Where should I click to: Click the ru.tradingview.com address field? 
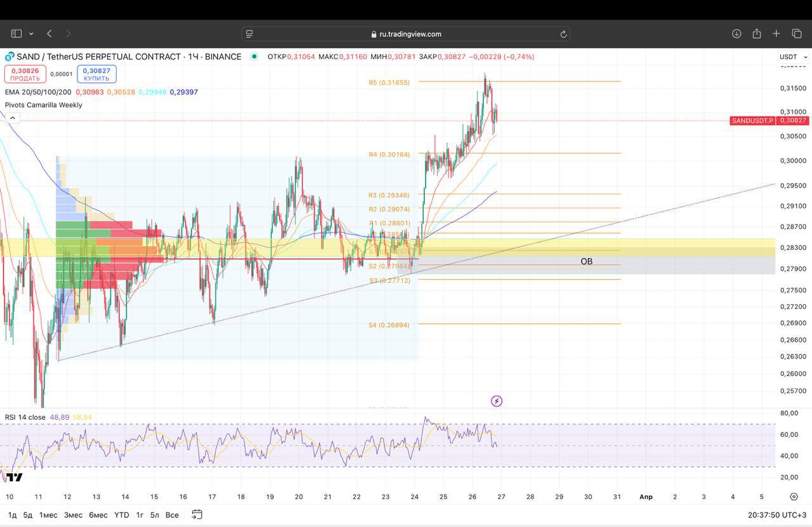coord(406,34)
